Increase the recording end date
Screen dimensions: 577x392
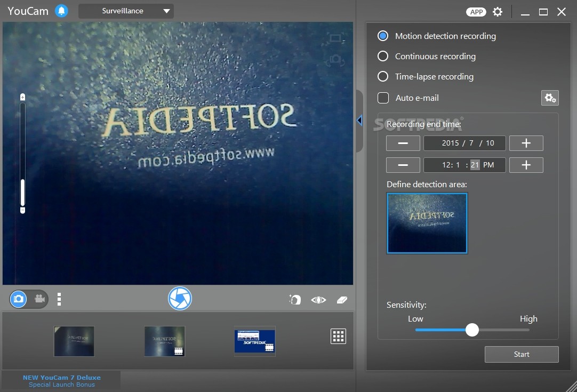click(x=526, y=143)
